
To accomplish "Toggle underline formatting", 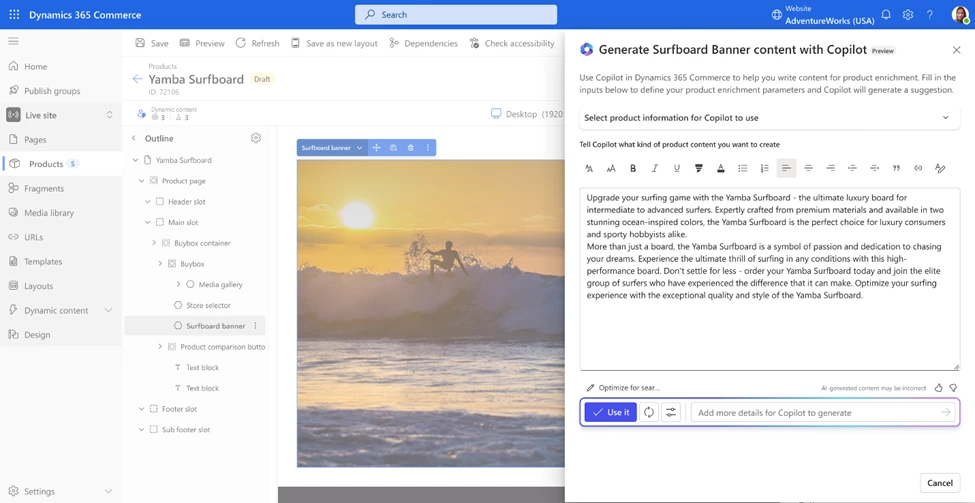I will tap(677, 168).
